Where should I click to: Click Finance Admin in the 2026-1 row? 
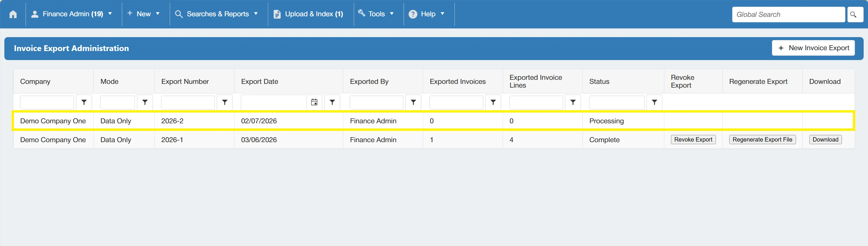point(373,140)
